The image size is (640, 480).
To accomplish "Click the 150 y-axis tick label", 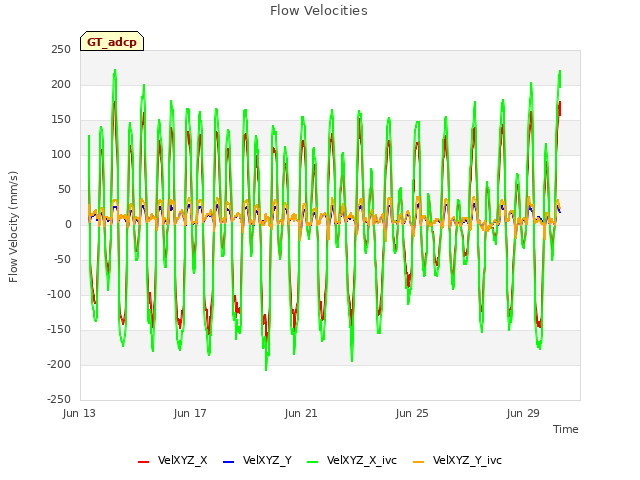I will 61,120.
